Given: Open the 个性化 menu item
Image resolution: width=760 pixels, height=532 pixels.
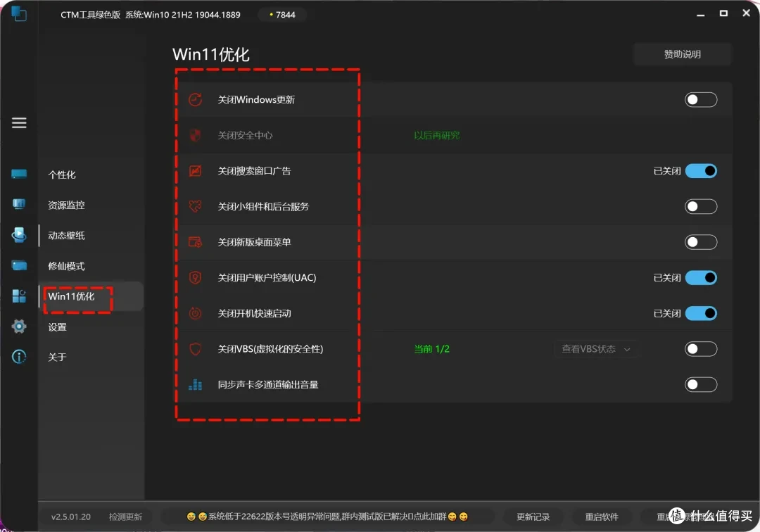Looking at the screenshot, I should [62, 175].
